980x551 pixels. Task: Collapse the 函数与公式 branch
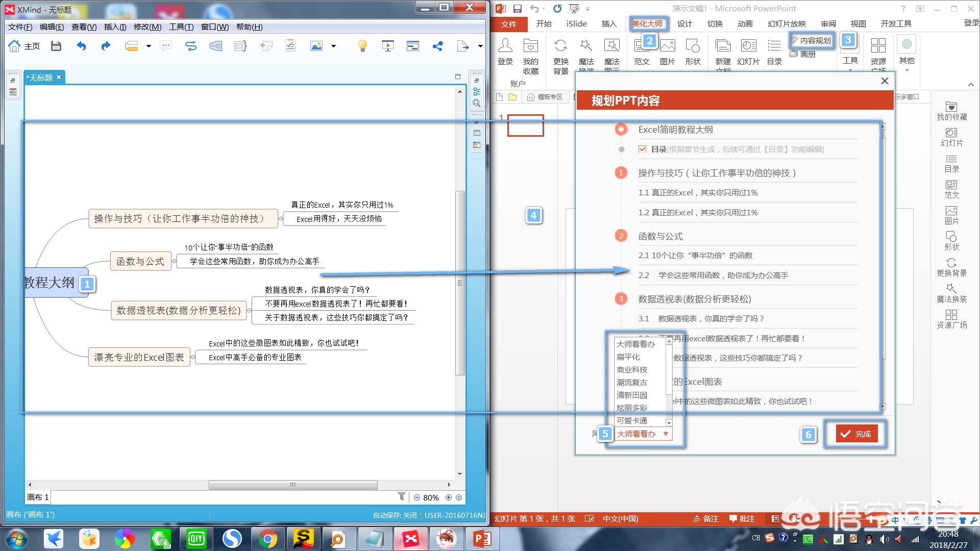pyautogui.click(x=174, y=261)
